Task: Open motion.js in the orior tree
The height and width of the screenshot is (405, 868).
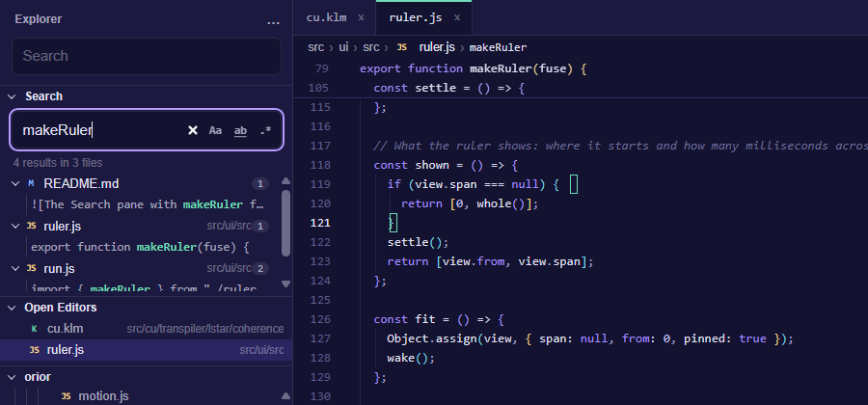Action: [x=103, y=396]
